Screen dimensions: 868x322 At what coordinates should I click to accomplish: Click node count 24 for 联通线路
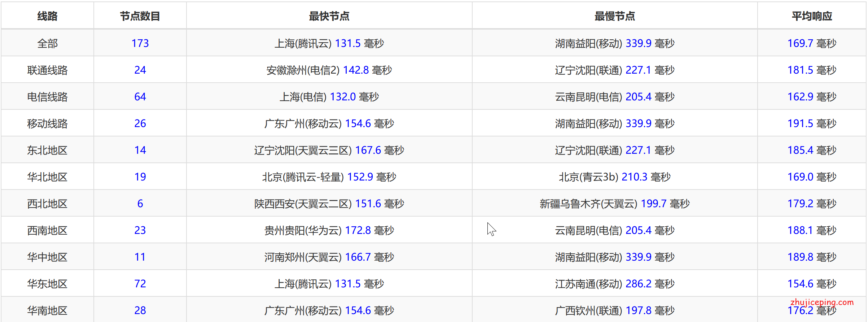[140, 70]
